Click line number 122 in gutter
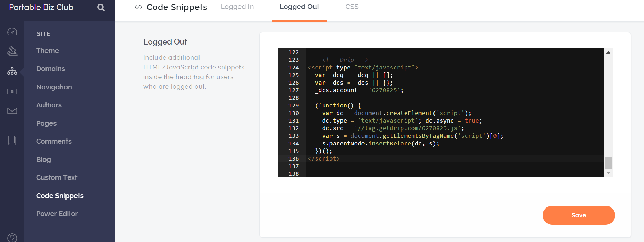The height and width of the screenshot is (242, 644). [294, 52]
